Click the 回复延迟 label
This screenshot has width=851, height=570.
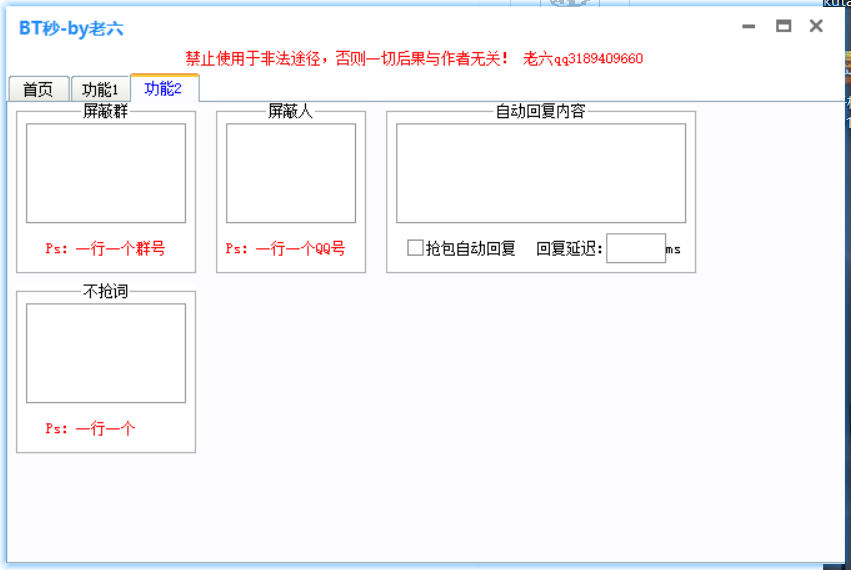click(x=569, y=248)
